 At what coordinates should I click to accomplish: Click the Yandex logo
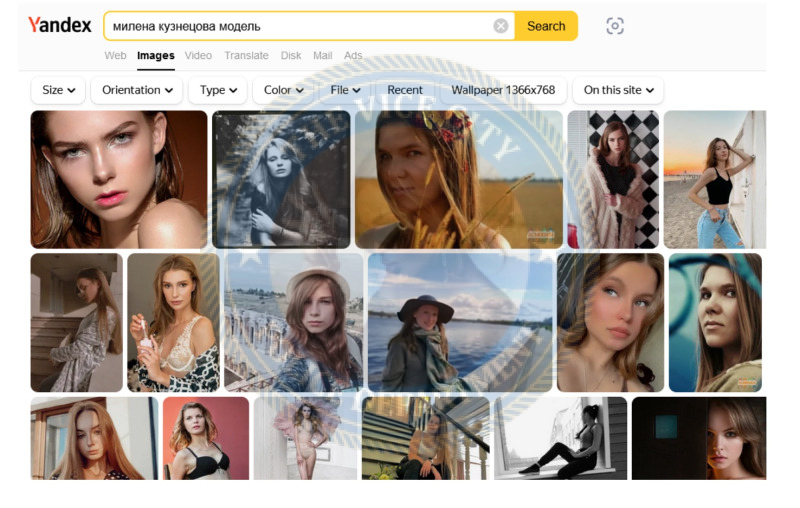click(60, 25)
